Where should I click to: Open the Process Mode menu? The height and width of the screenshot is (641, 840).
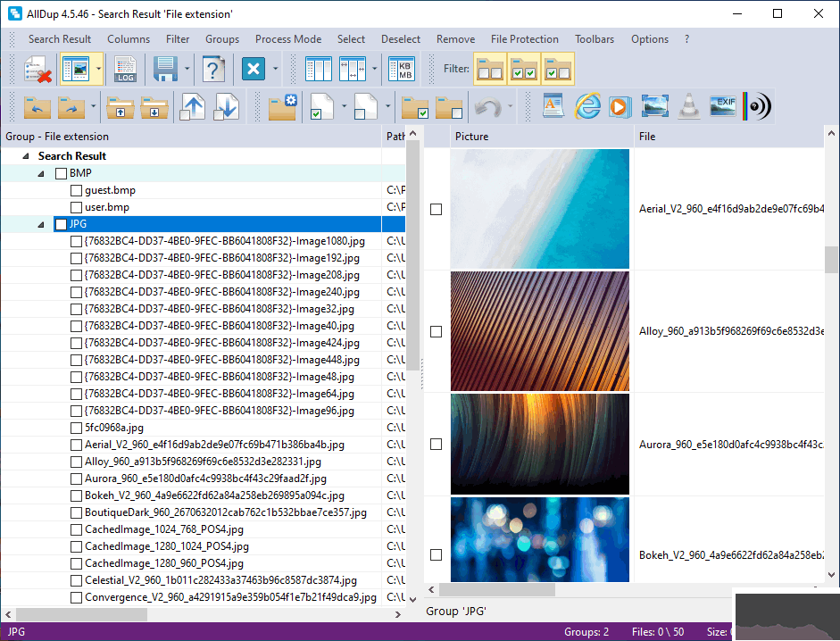287,39
